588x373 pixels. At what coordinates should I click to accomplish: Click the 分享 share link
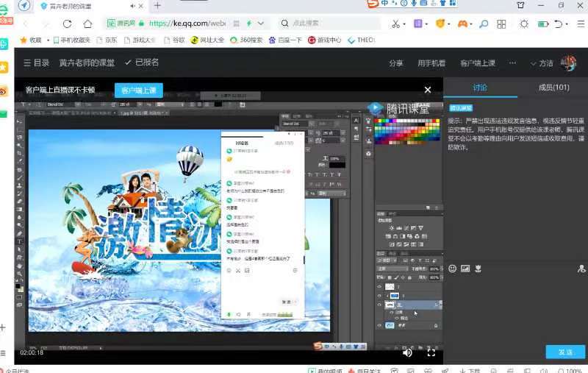point(395,63)
